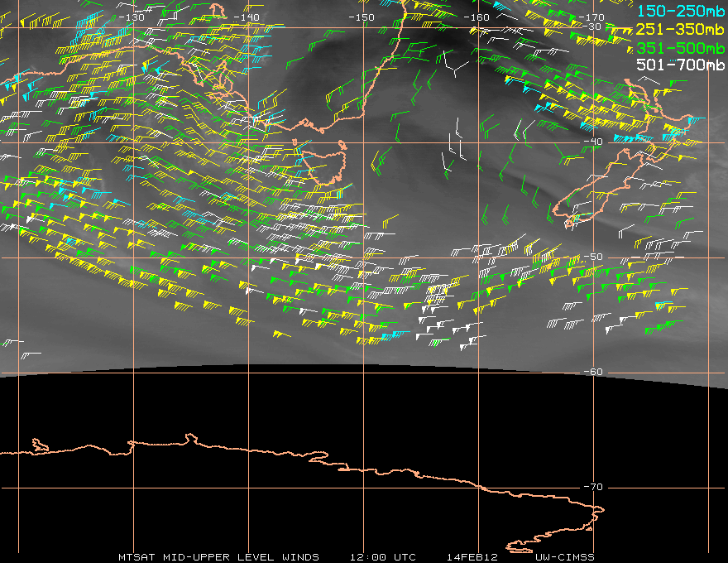The height and width of the screenshot is (563, 728).
Task: Click the -40 latitude label
Action: [593, 142]
